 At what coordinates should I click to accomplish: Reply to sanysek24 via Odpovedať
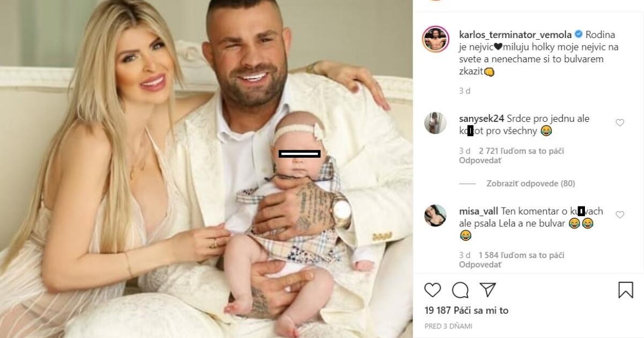[x=480, y=160]
